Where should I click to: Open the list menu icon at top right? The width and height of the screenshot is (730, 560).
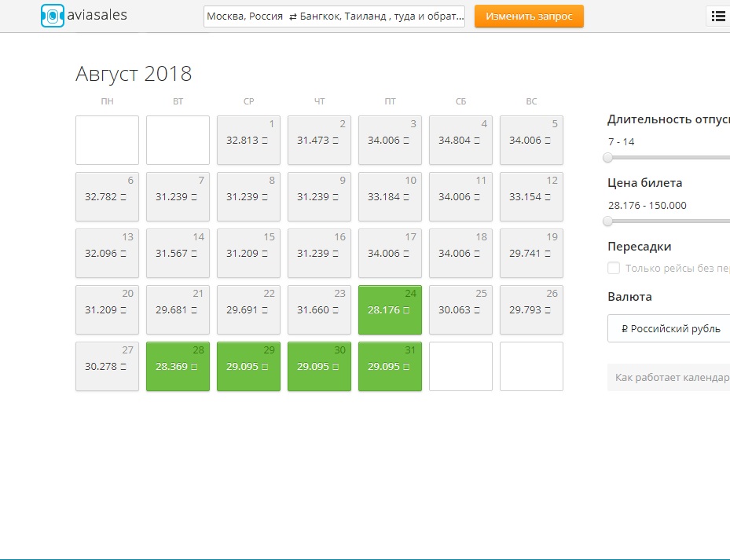click(x=718, y=16)
